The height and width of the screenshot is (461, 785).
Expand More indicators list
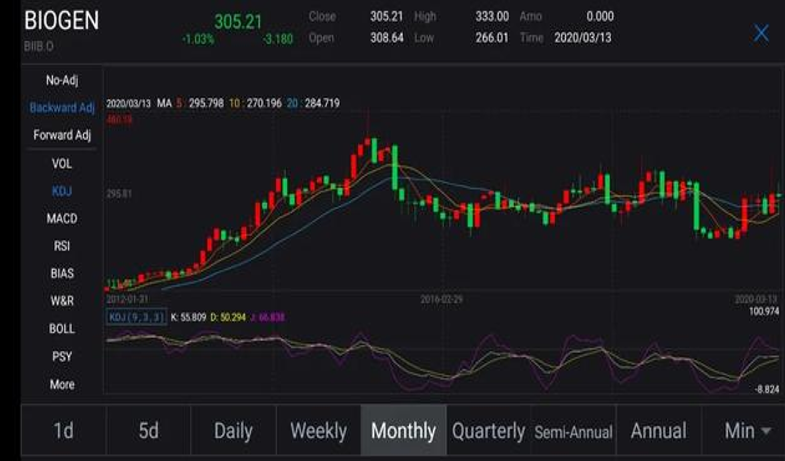point(62,384)
